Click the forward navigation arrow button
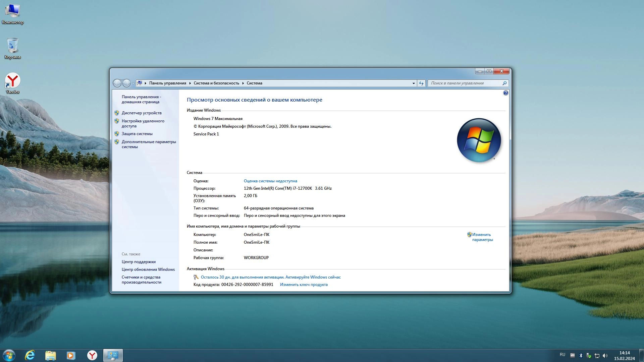 click(126, 83)
